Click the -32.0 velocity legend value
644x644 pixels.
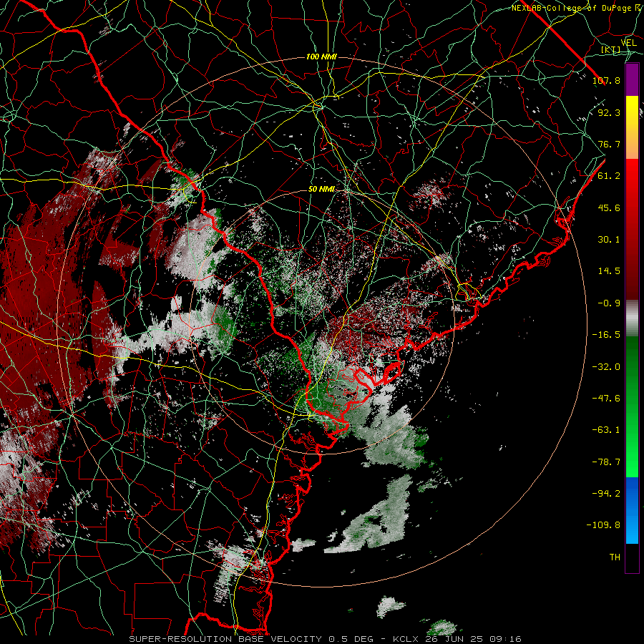pos(606,367)
